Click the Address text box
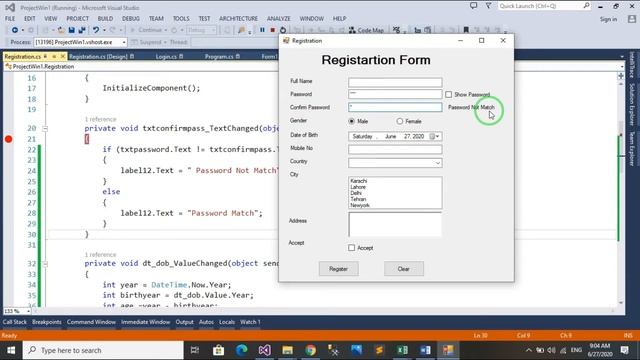 pyautogui.click(x=395, y=224)
